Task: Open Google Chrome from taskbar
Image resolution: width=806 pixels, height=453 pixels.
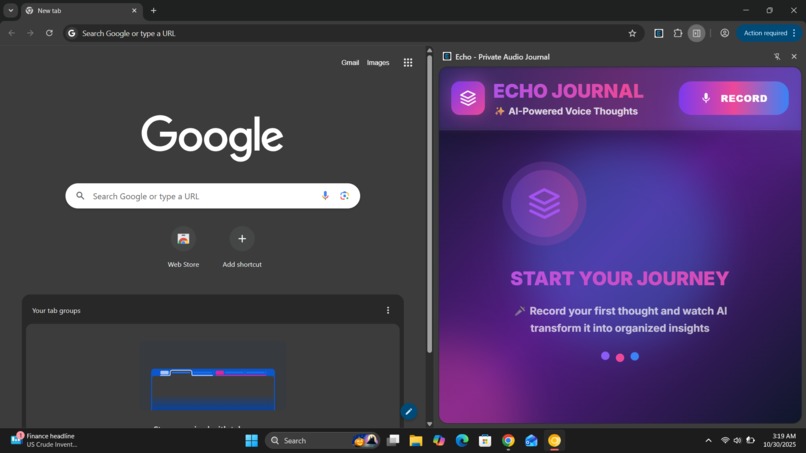Action: (x=508, y=441)
